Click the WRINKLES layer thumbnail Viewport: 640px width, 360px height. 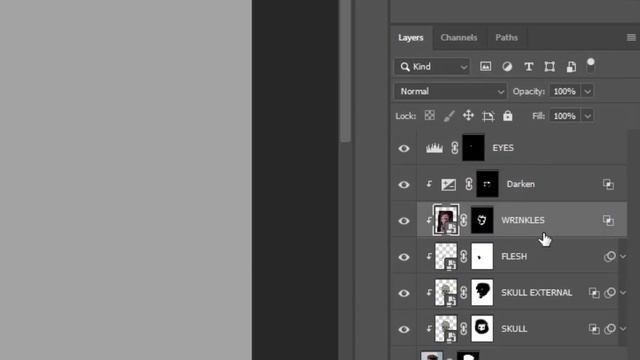(x=446, y=220)
